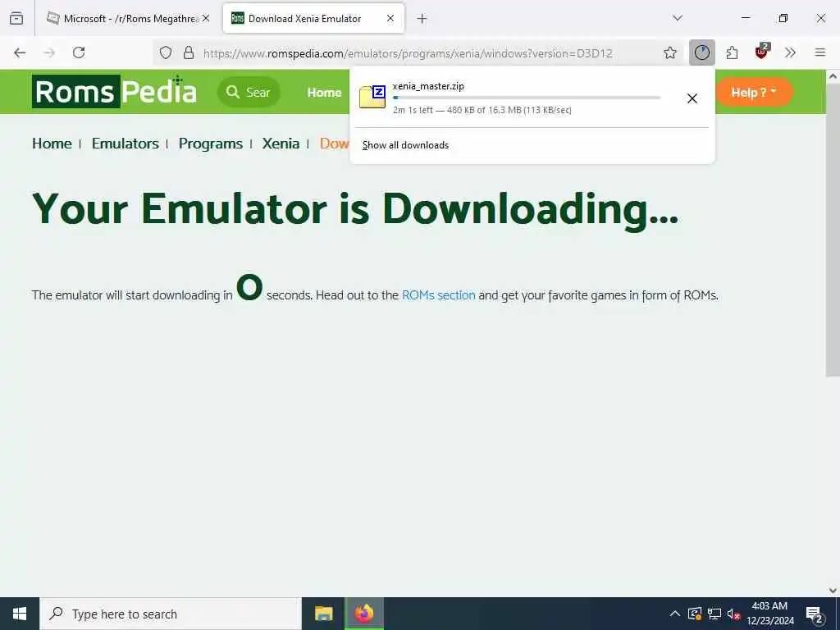Image resolution: width=840 pixels, height=630 pixels.
Task: Reload the current page
Action: [79, 52]
